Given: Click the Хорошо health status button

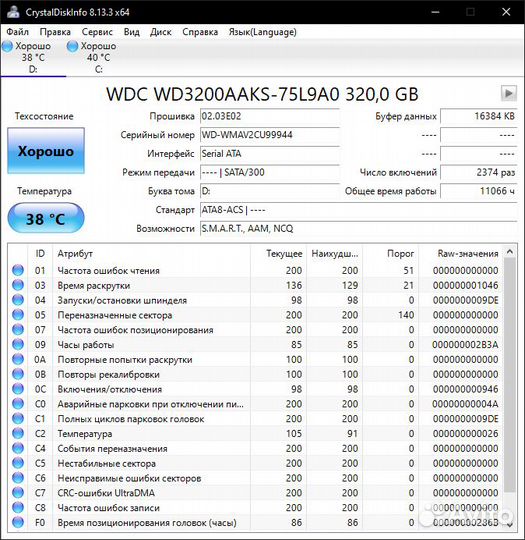Looking at the screenshot, I should click(46, 151).
